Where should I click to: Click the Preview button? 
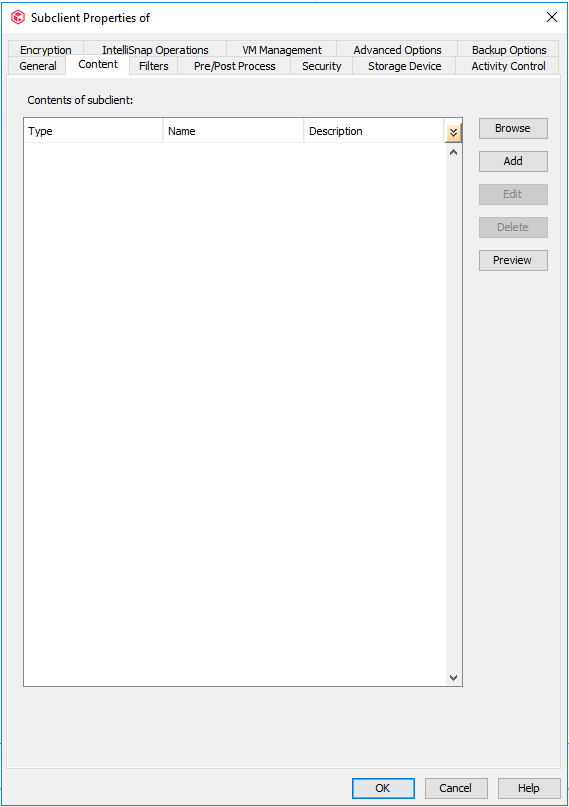[513, 260]
